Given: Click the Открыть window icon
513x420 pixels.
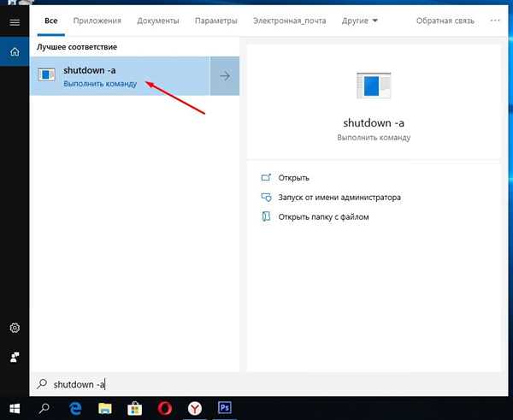Looking at the screenshot, I should tap(266, 177).
